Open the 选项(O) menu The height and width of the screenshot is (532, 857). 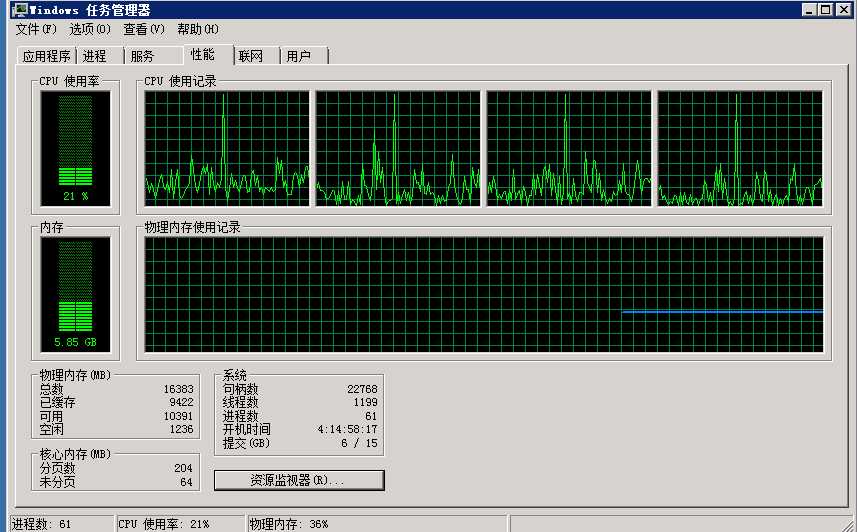[90, 29]
